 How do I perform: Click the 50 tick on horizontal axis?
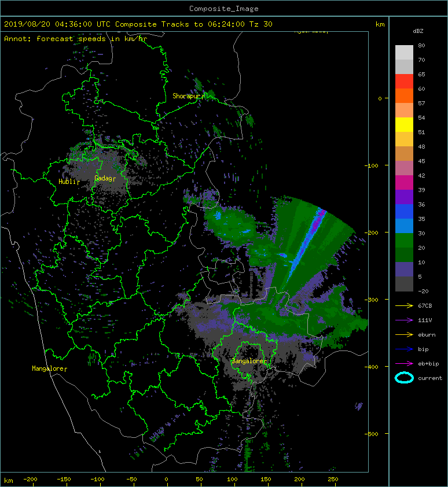(199, 479)
